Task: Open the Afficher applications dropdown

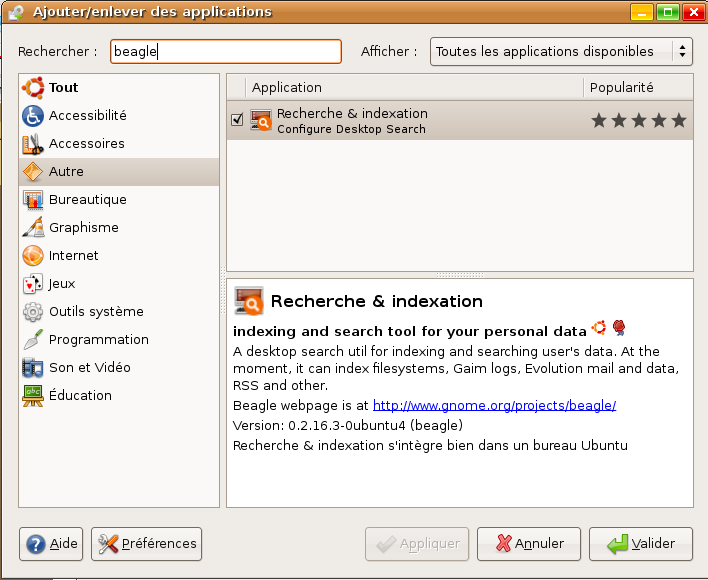Action: [561, 51]
